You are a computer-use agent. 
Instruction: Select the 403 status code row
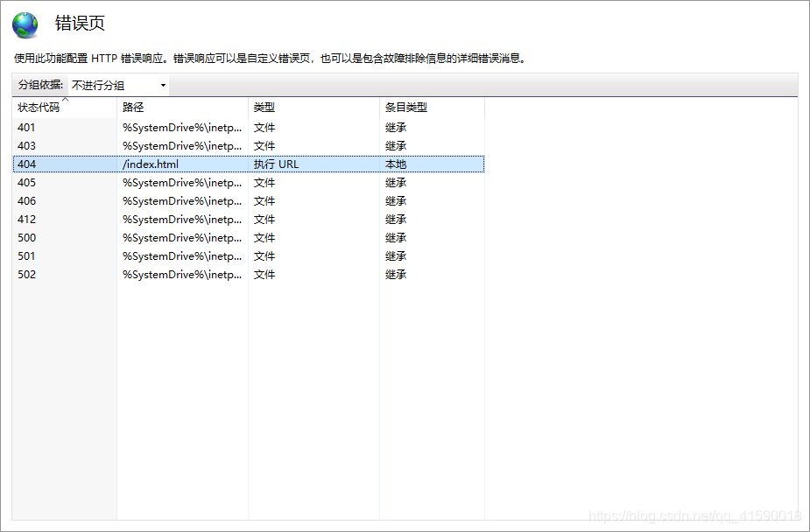click(249, 146)
